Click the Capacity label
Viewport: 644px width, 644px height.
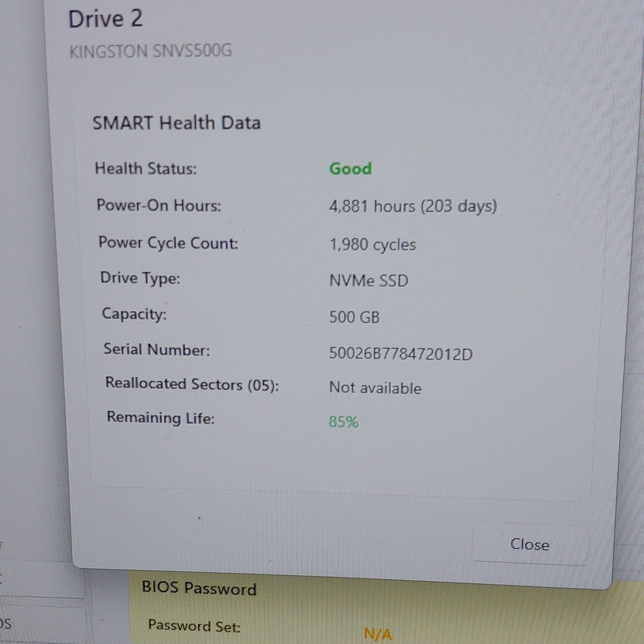[134, 313]
